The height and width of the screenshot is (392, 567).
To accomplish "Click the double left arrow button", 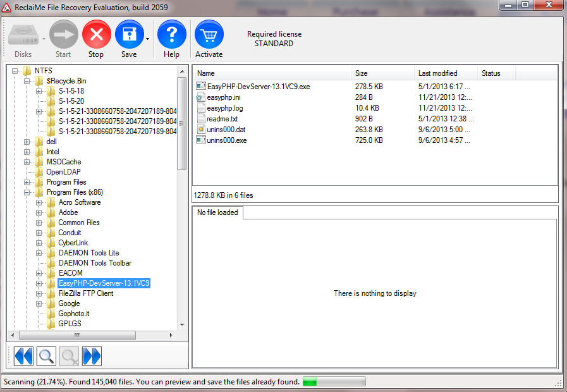I will (x=23, y=357).
